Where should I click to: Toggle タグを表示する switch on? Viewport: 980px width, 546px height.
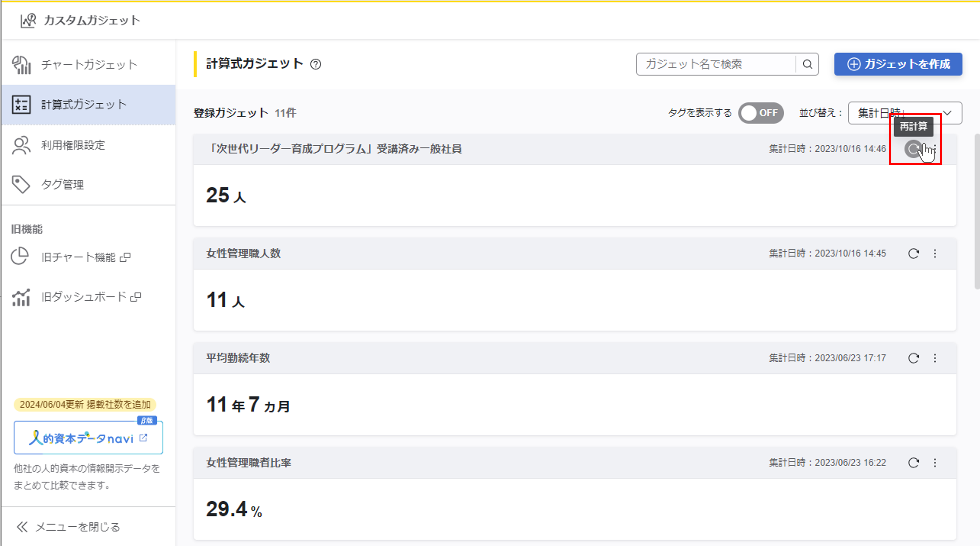coord(760,113)
